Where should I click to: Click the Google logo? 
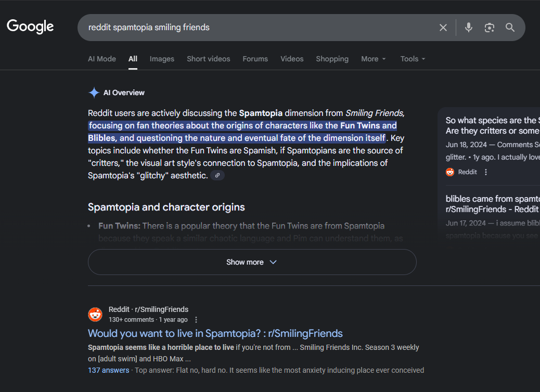click(30, 27)
